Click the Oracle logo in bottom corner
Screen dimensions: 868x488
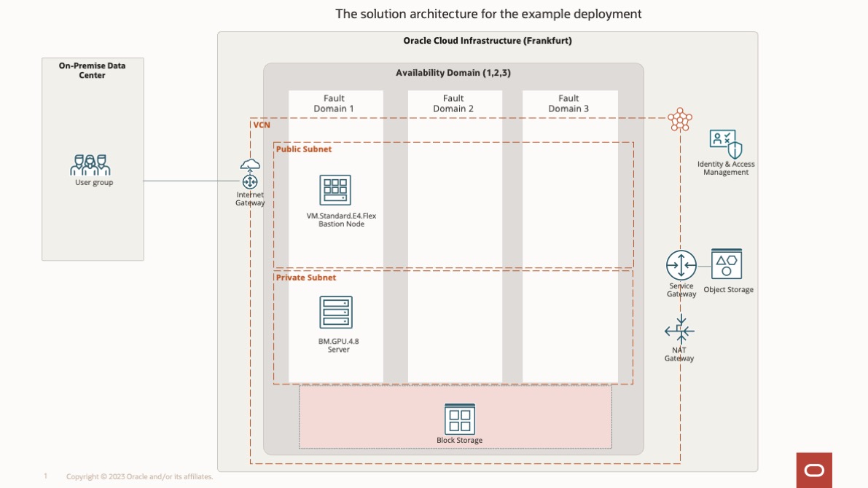tap(814, 470)
